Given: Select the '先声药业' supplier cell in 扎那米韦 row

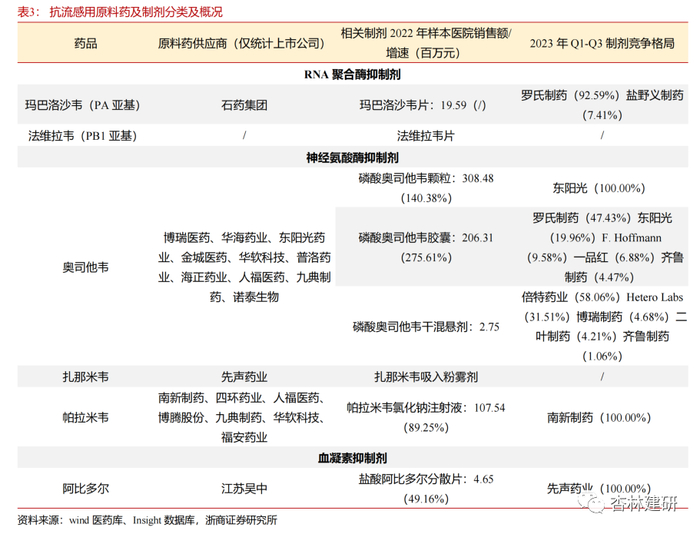Looking at the screenshot, I should [x=244, y=377].
